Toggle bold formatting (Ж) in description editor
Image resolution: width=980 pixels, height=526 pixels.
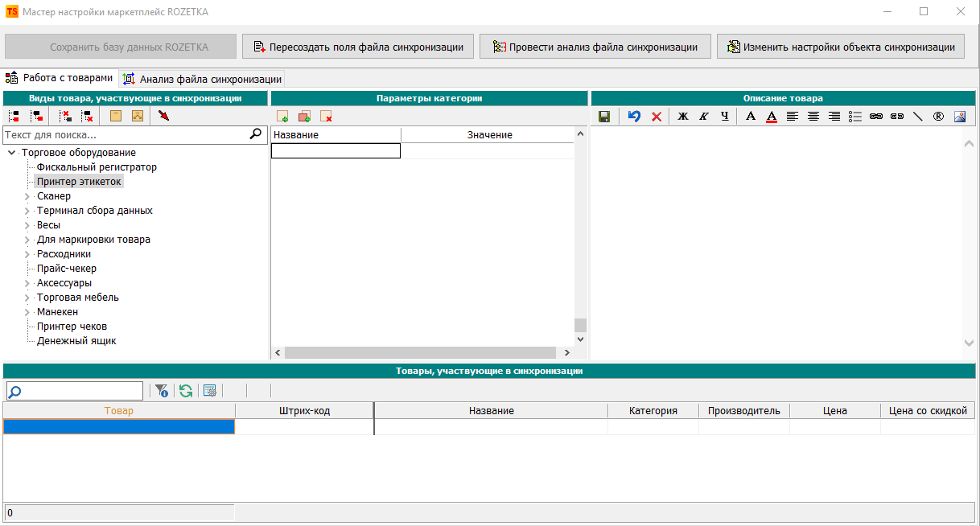683,117
